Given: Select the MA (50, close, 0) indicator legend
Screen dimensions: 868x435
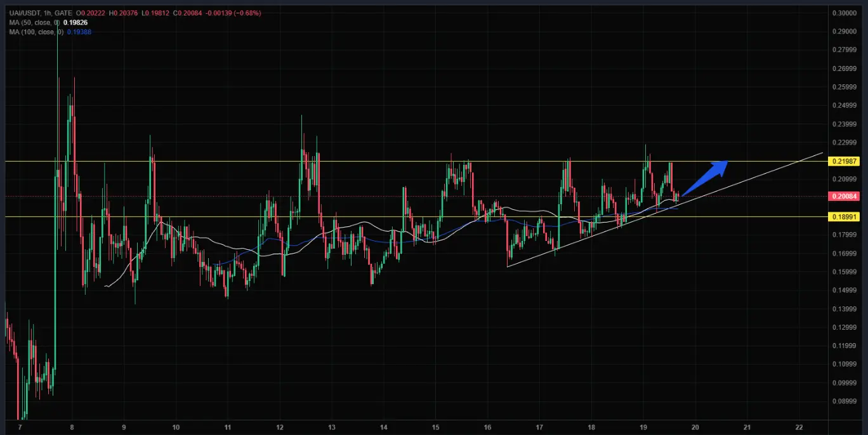Looking at the screenshot, I should [x=34, y=22].
